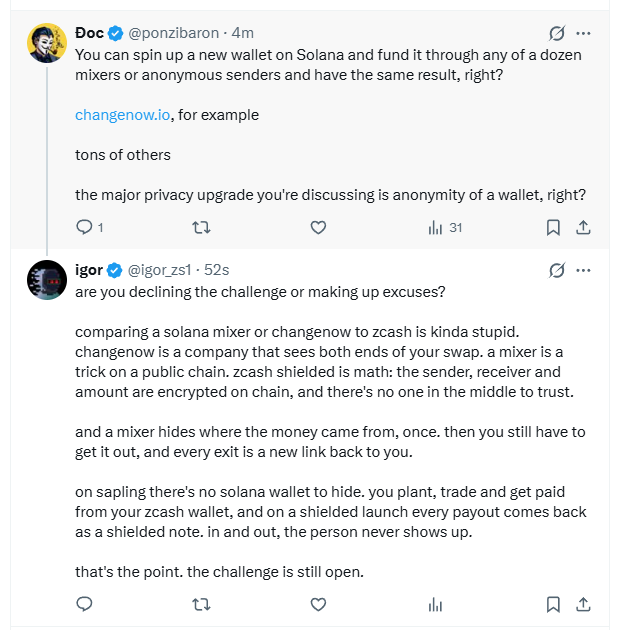Image resolution: width=617 pixels, height=630 pixels.
Task: Bookmark Doc's tweet
Action: [x=553, y=227]
